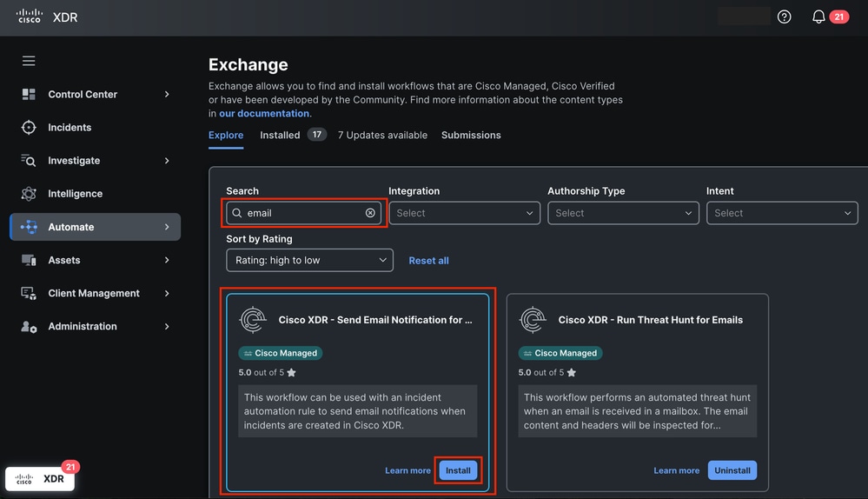The width and height of the screenshot is (868, 499).
Task: Open the Intent dropdown
Action: pyautogui.click(x=782, y=213)
